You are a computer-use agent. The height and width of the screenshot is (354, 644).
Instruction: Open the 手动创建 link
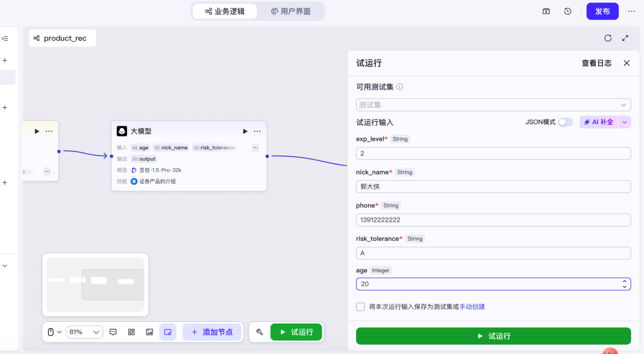tap(472, 307)
